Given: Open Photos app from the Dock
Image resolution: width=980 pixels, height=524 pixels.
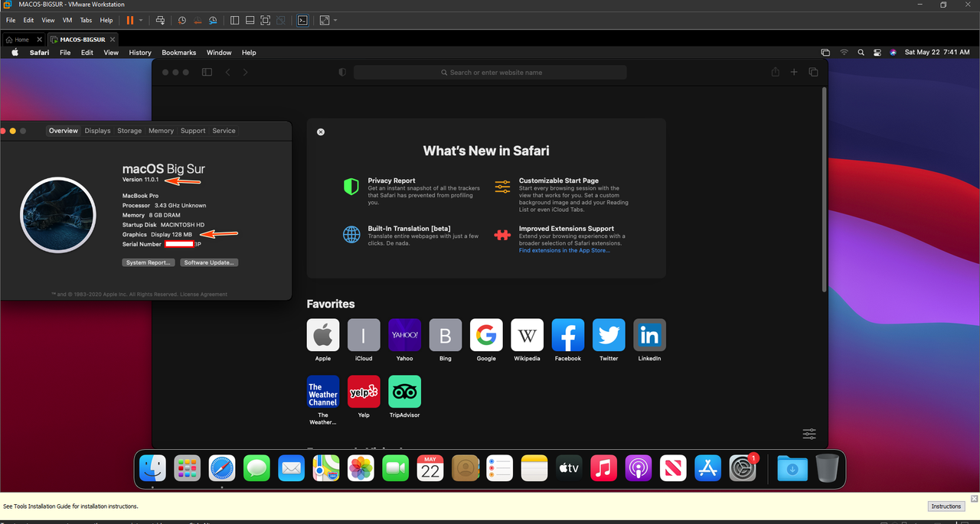Looking at the screenshot, I should tap(361, 467).
